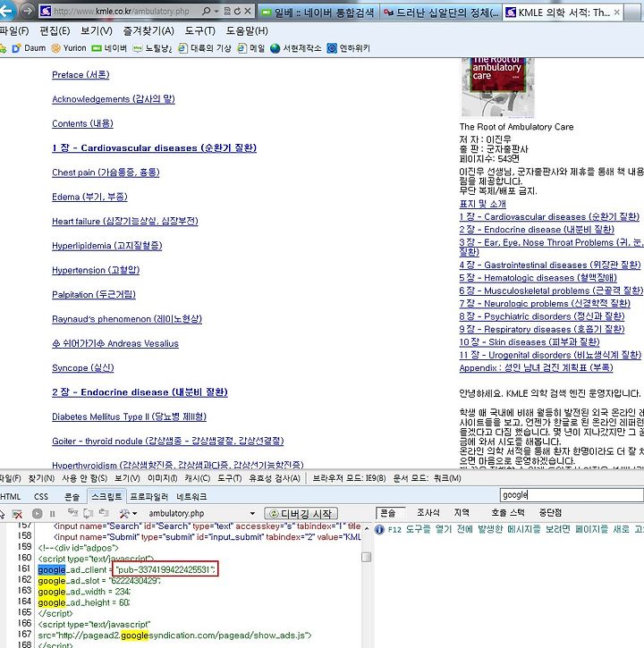This screenshot has height=648, width=644.
Task: Open the 파일(F) browser menu
Action: [14, 31]
